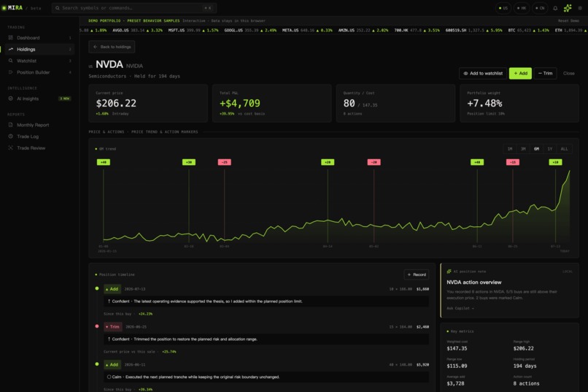Click the Trim button in the NVDA header
588x392 pixels.
(545, 74)
